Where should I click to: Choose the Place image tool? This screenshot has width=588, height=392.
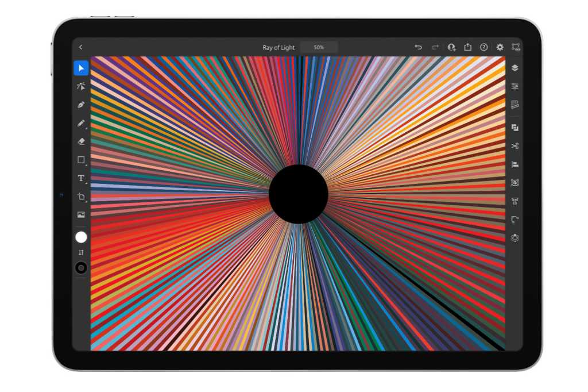(x=81, y=215)
